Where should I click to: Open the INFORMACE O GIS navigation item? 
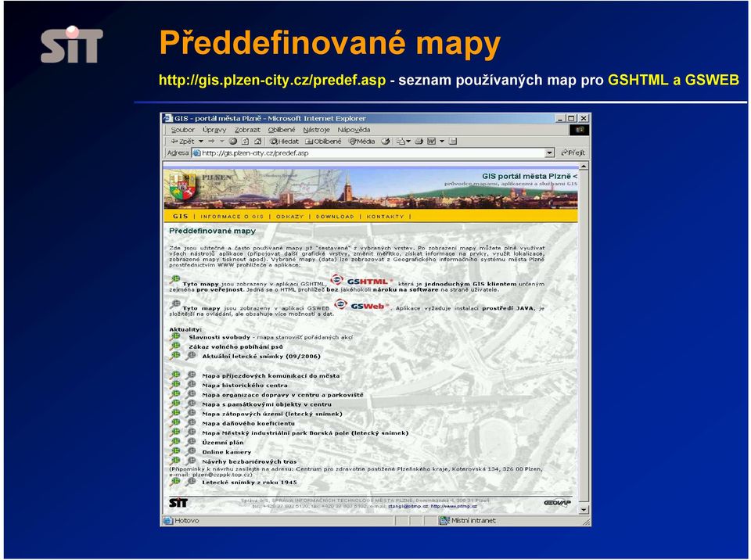pos(232,217)
